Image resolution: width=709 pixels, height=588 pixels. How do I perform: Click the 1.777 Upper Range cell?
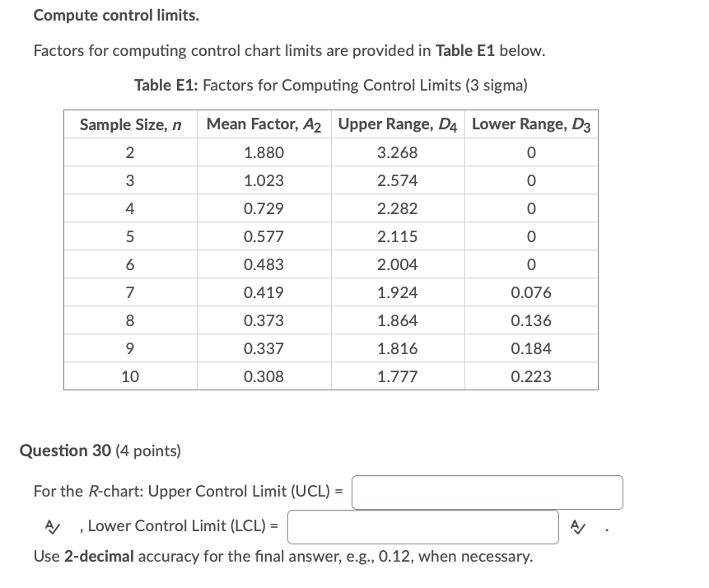(398, 376)
